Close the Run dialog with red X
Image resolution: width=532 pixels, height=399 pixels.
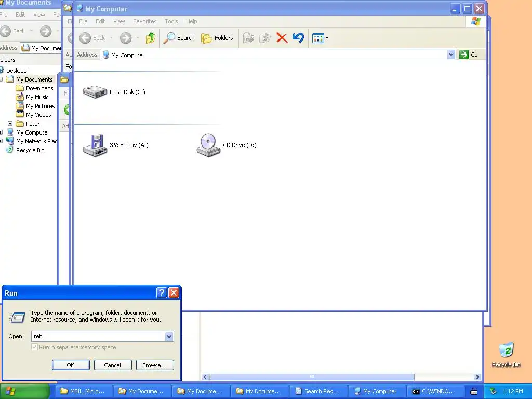point(174,293)
